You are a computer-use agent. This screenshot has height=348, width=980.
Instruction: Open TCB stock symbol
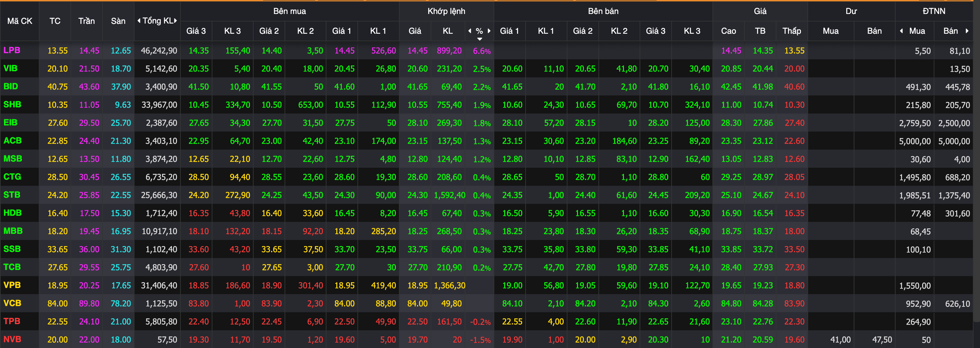pyautogui.click(x=12, y=267)
